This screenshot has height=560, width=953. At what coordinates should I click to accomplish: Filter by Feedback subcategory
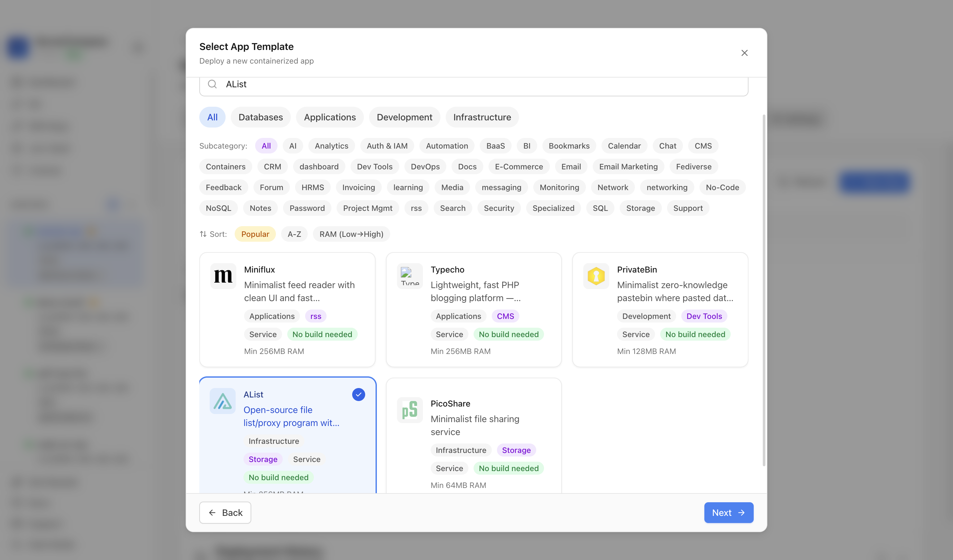pyautogui.click(x=224, y=188)
